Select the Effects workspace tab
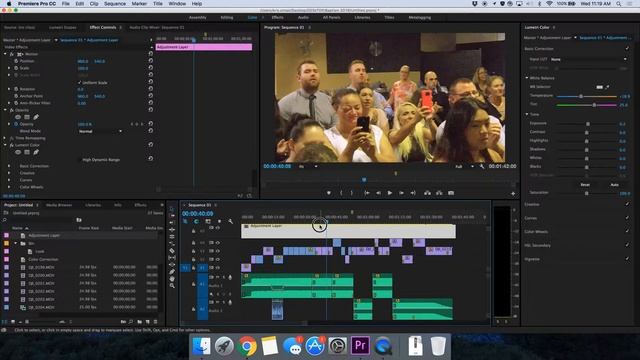 [x=278, y=18]
